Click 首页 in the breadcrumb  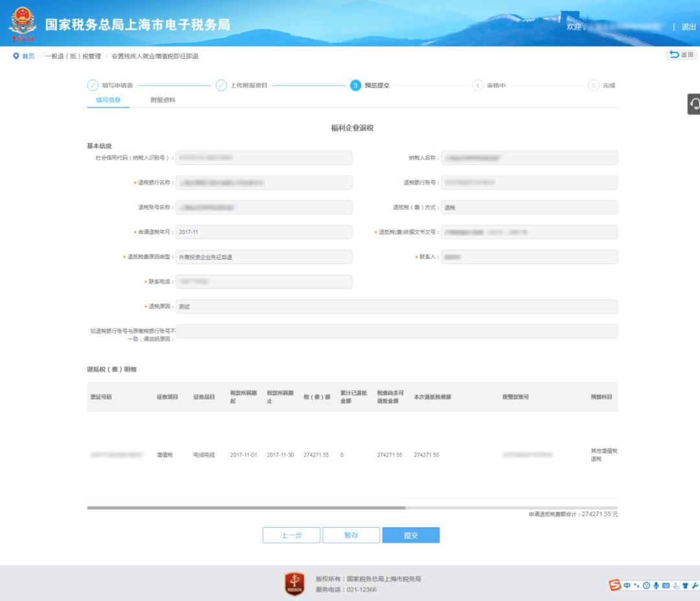(29, 56)
